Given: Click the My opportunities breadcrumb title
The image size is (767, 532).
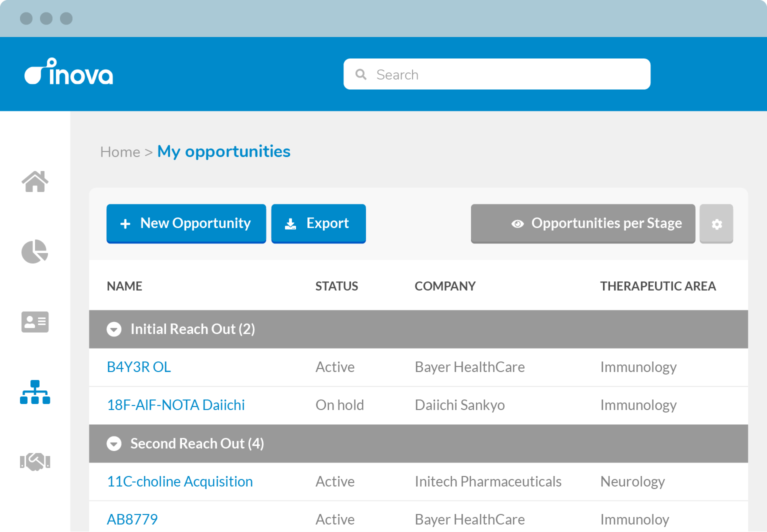Looking at the screenshot, I should coord(224,151).
